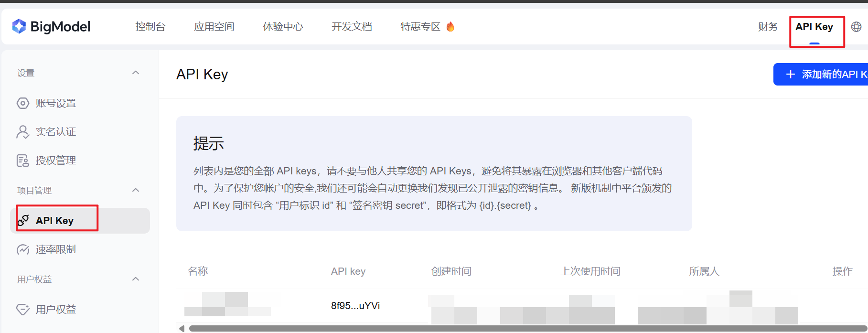Select API Key in the sidebar
Image resolution: width=868 pixels, height=333 pixels.
pyautogui.click(x=80, y=220)
